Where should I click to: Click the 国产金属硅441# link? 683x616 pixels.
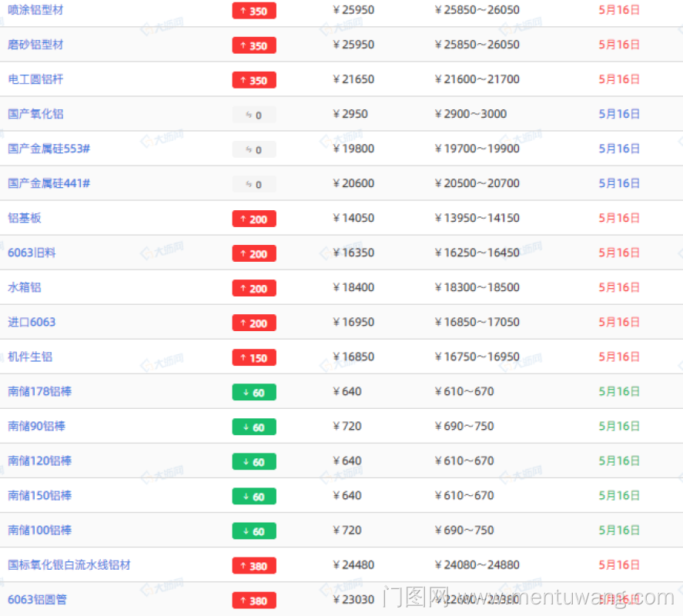[x=49, y=183]
